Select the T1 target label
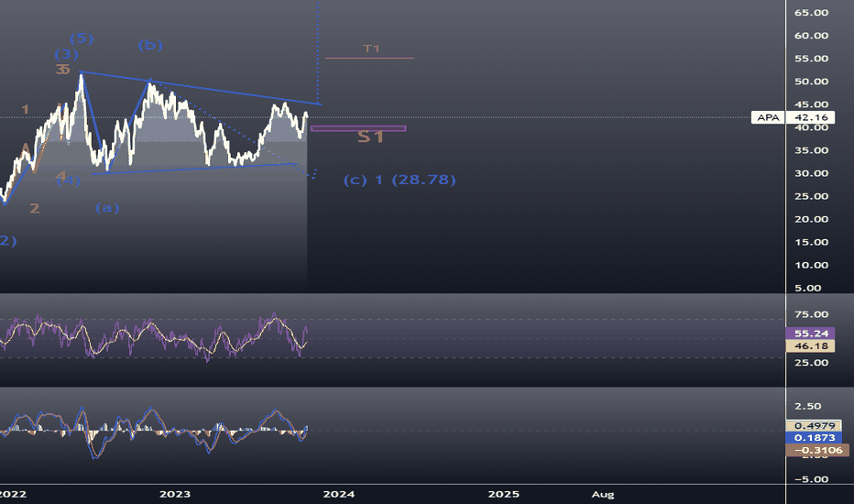The width and height of the screenshot is (854, 504). (x=371, y=49)
